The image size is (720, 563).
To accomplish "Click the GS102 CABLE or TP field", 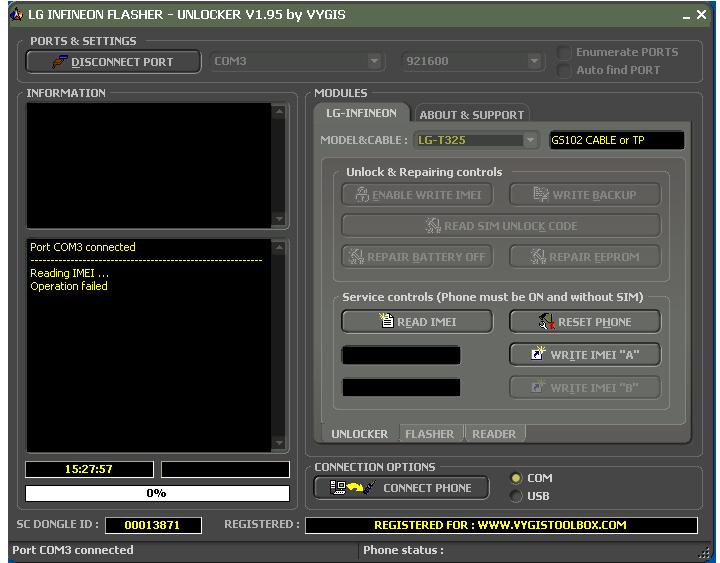I will click(617, 140).
